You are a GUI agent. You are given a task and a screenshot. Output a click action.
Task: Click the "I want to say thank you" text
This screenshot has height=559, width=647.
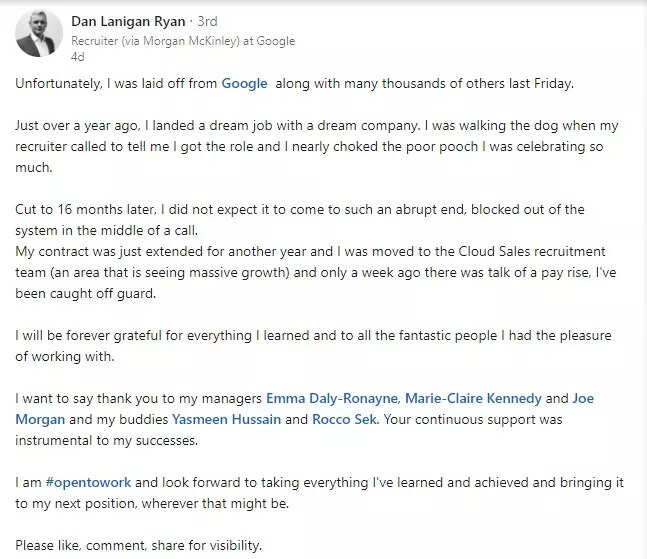(130, 398)
